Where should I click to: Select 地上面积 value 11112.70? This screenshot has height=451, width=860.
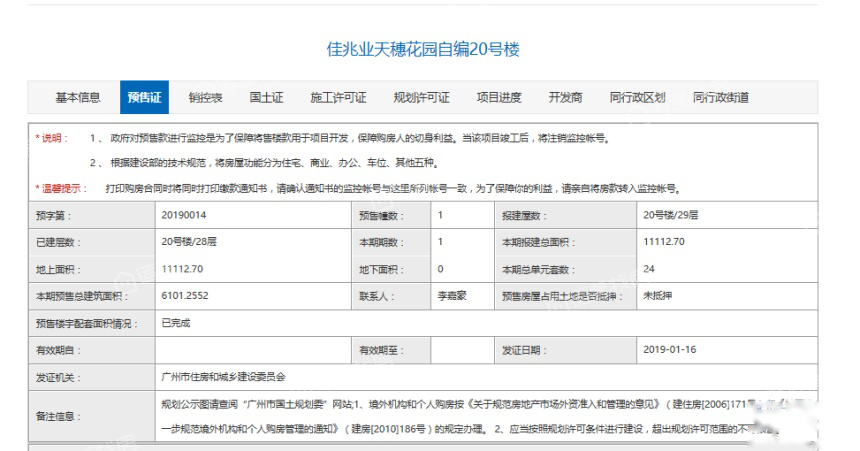coord(182,269)
